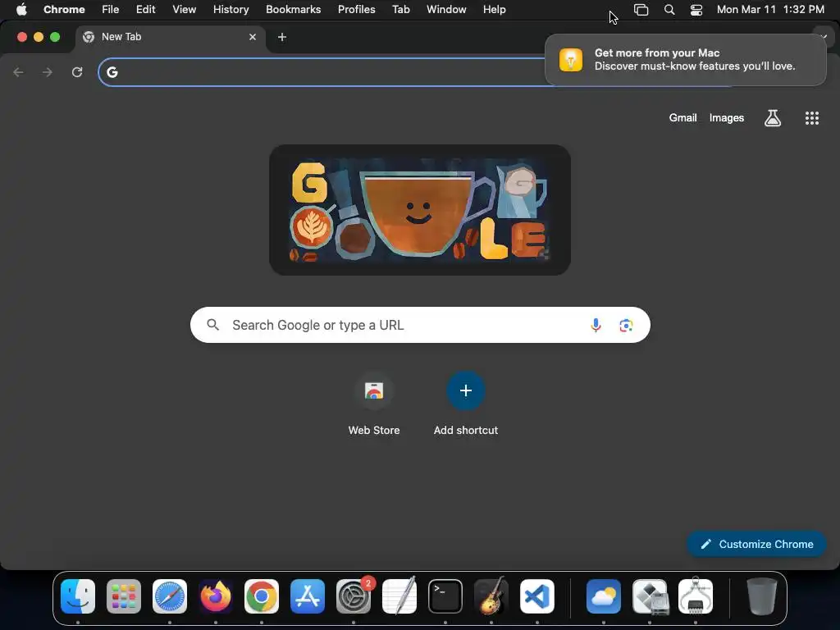Start voice search with microphone icon
Screen dimensions: 840x630
coord(596,325)
